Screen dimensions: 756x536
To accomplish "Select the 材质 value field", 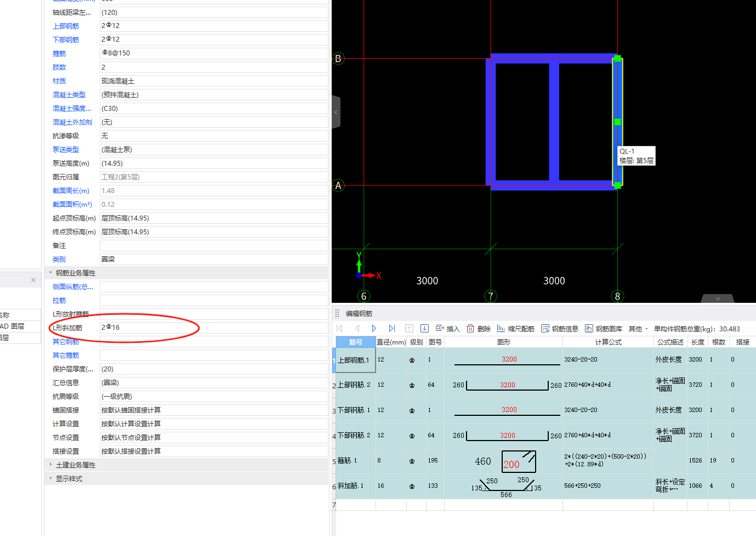I will (214, 81).
